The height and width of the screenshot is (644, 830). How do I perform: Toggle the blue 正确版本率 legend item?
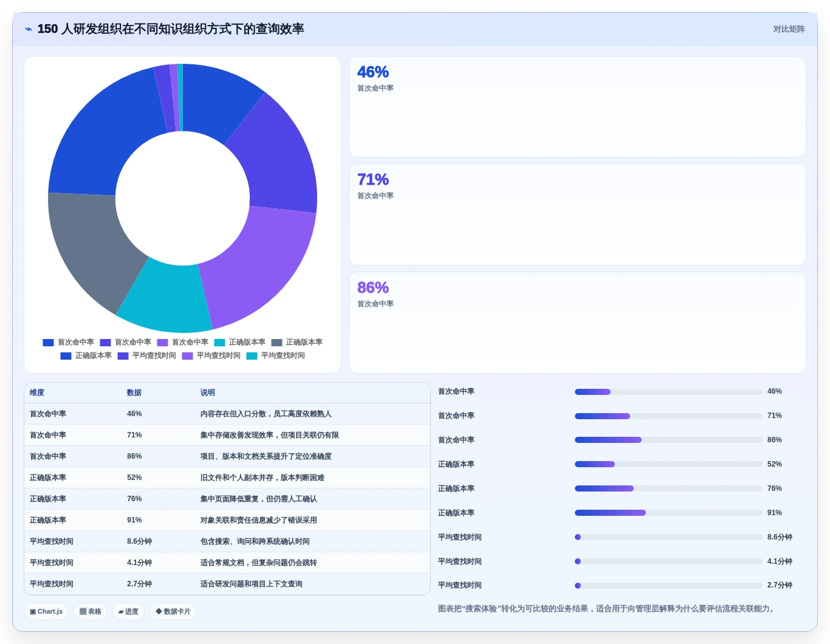[86, 355]
